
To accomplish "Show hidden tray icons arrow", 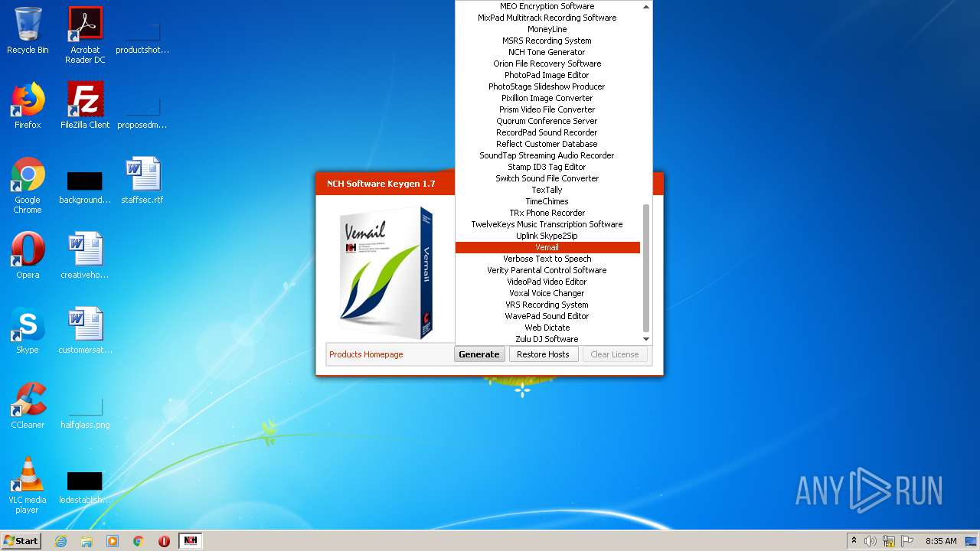I will pos(854,541).
